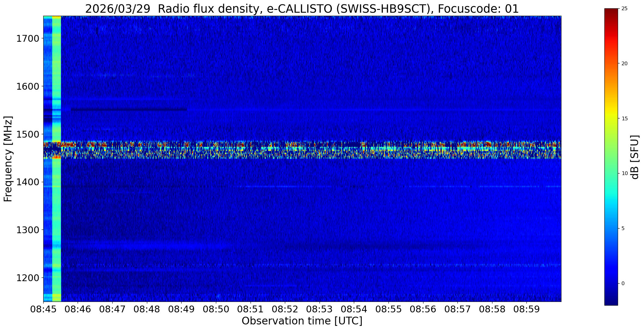The width and height of the screenshot is (644, 330).
Task: Click the 08:56 time tick label
Action: point(423,309)
